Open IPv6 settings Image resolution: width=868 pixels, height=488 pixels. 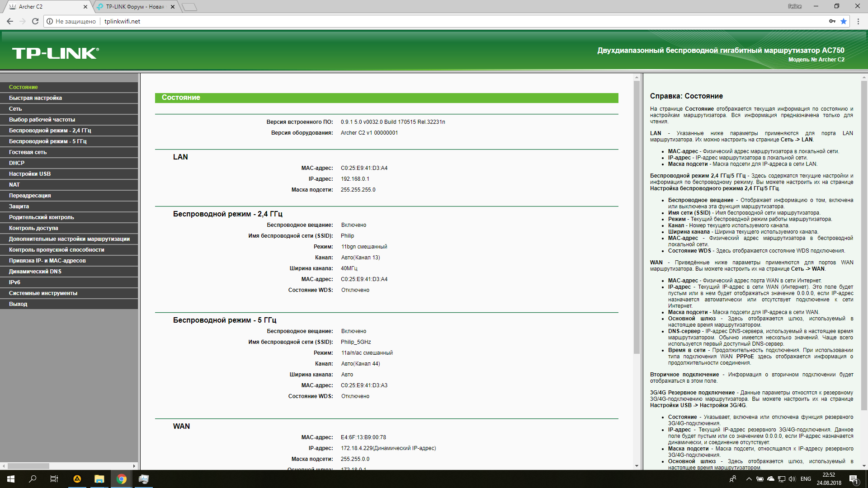[69, 282]
